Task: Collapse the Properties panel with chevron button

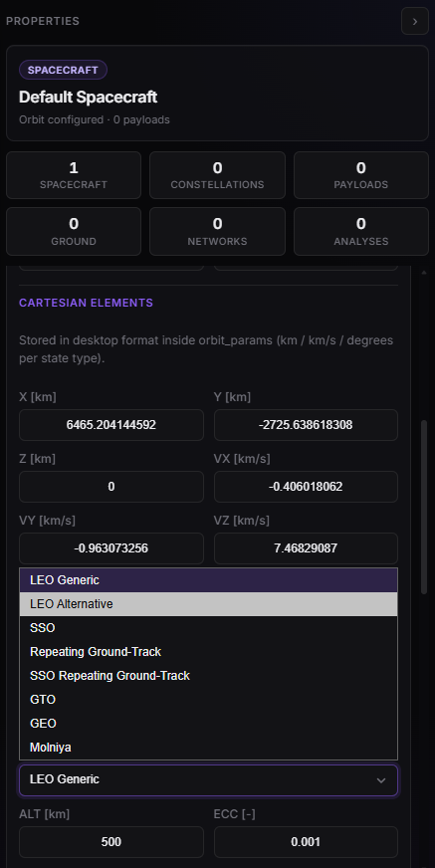Action: point(414,22)
